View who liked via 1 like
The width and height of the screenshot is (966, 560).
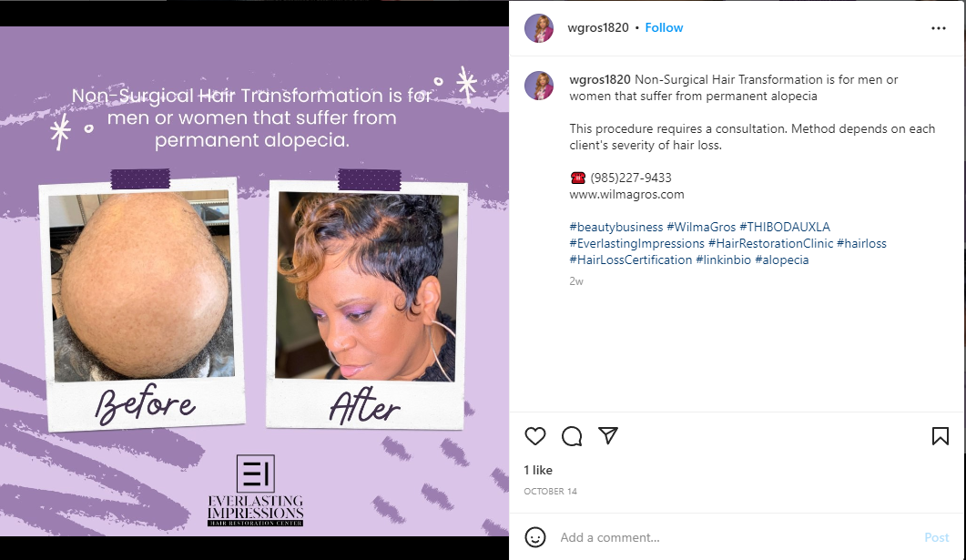[x=538, y=470]
